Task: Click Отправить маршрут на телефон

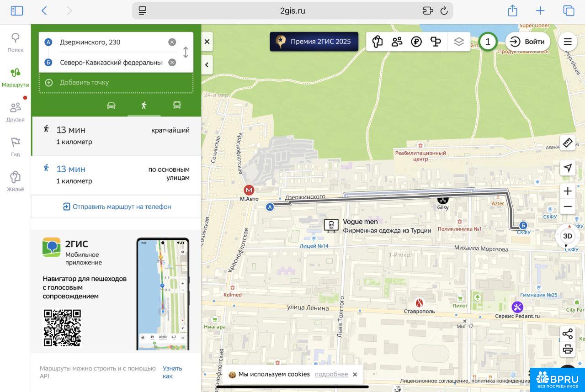Action: pos(117,207)
